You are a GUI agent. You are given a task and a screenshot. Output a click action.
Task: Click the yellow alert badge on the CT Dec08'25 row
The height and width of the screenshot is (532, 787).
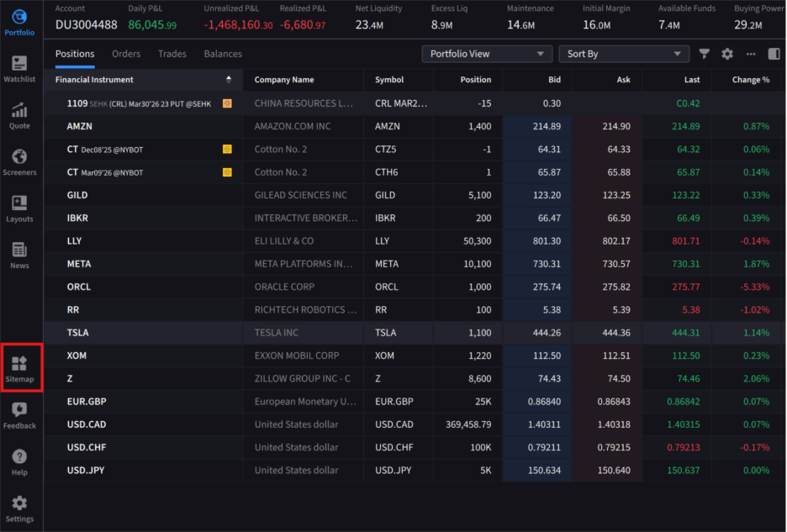click(x=226, y=149)
